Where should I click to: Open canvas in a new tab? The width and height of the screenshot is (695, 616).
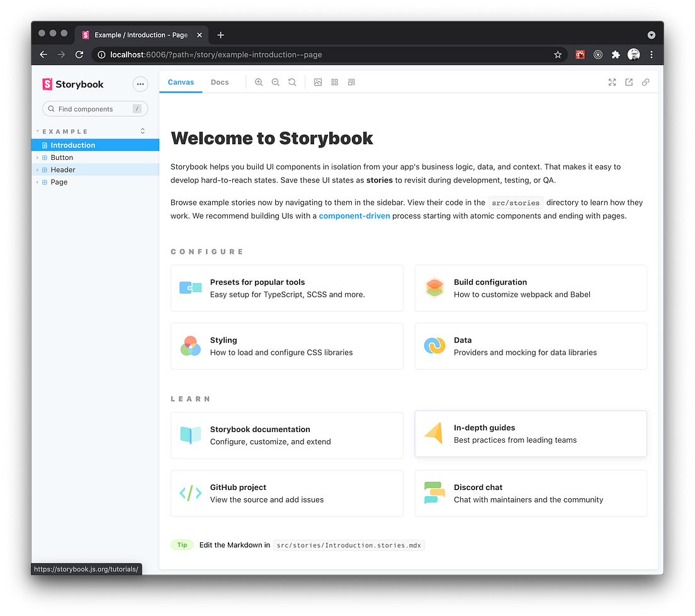coord(629,83)
